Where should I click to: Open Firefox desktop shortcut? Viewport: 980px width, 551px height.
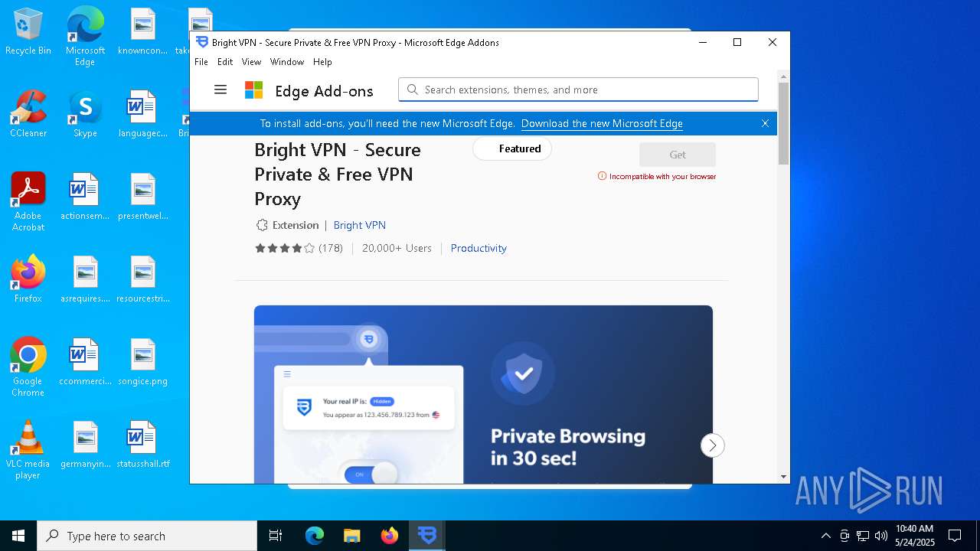tap(28, 279)
